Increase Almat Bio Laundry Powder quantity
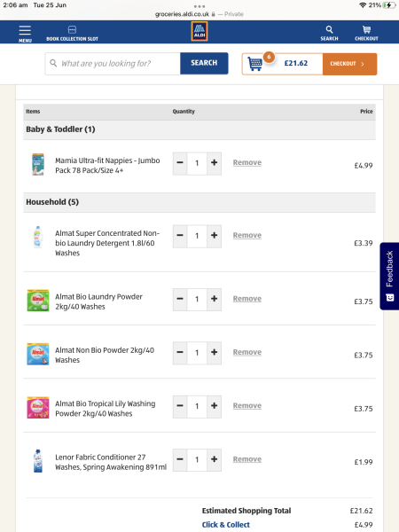Image resolution: width=399 pixels, height=532 pixels. pos(214,300)
